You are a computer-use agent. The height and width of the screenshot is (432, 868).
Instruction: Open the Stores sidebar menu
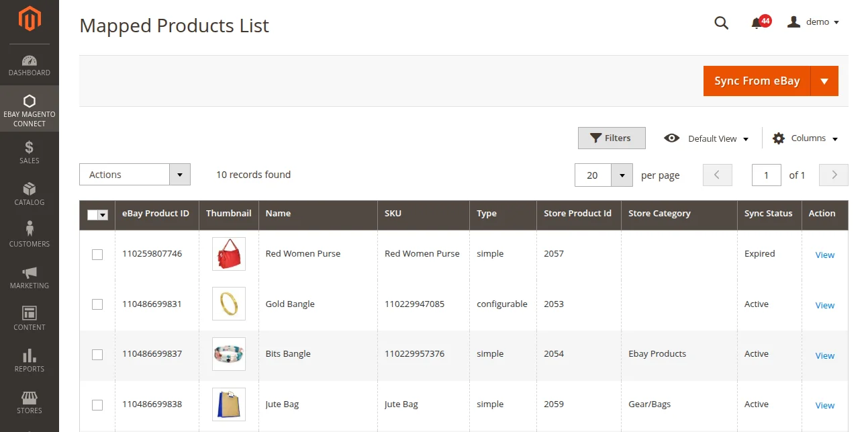click(x=30, y=400)
